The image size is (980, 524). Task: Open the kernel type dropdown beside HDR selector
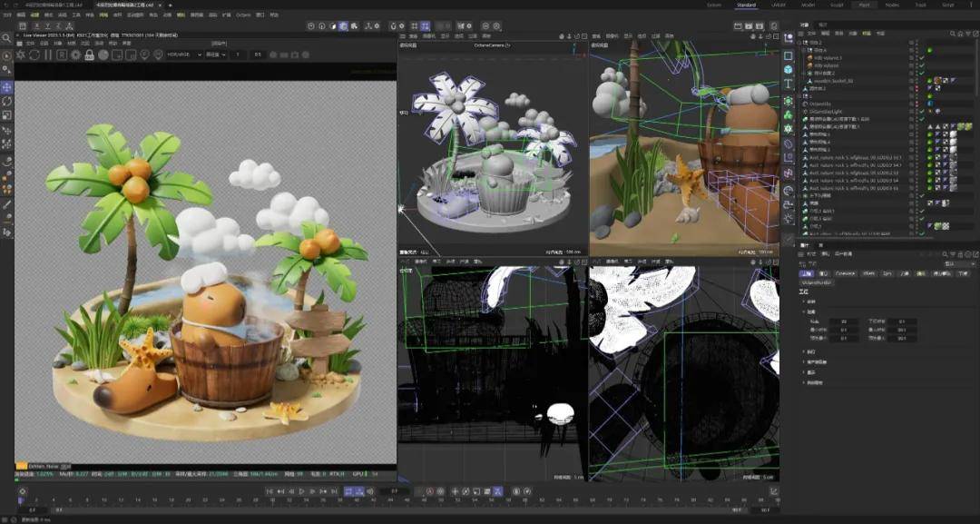tap(216, 55)
